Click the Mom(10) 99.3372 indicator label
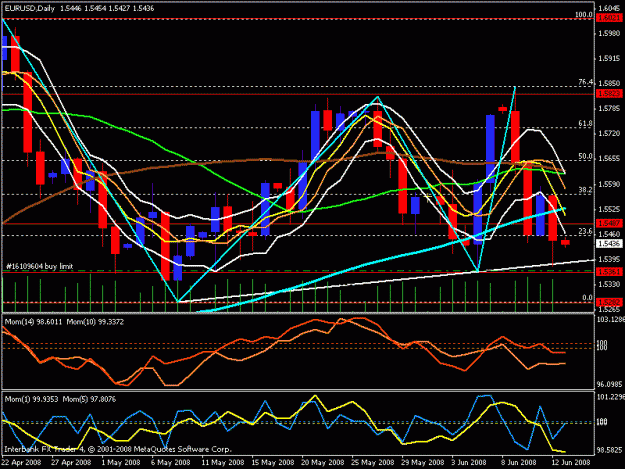 click(95, 322)
